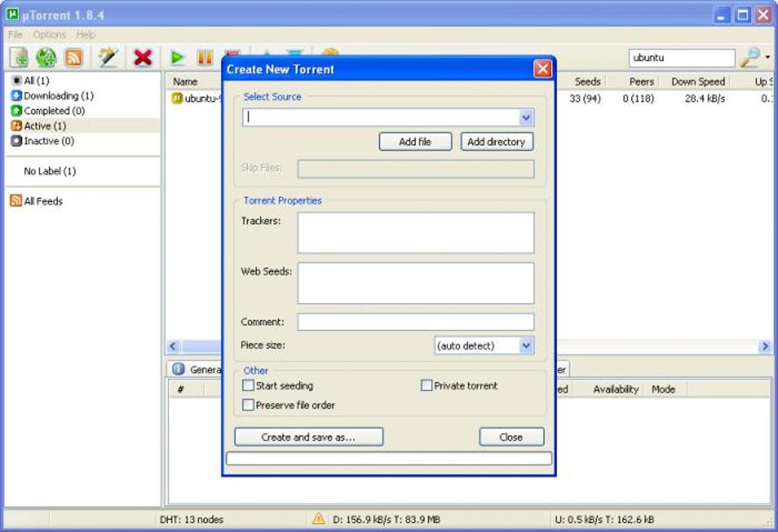
Task: Open the Piece size dropdown
Action: (526, 345)
